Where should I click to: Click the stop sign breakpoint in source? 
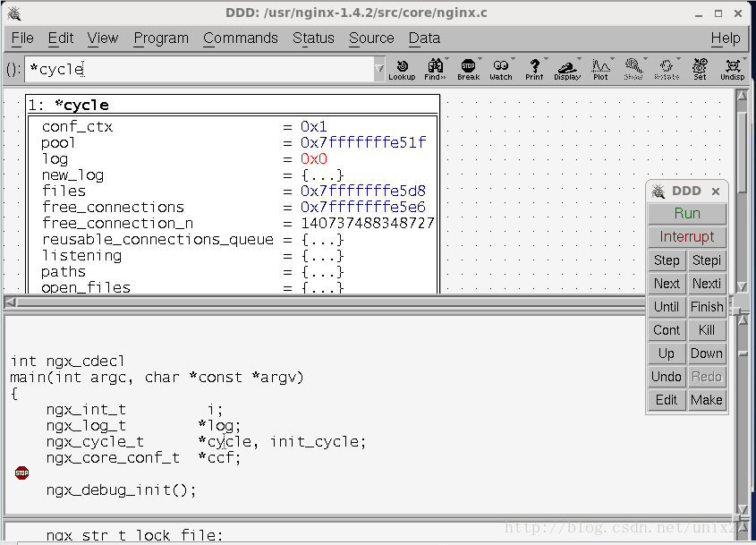pyautogui.click(x=21, y=473)
